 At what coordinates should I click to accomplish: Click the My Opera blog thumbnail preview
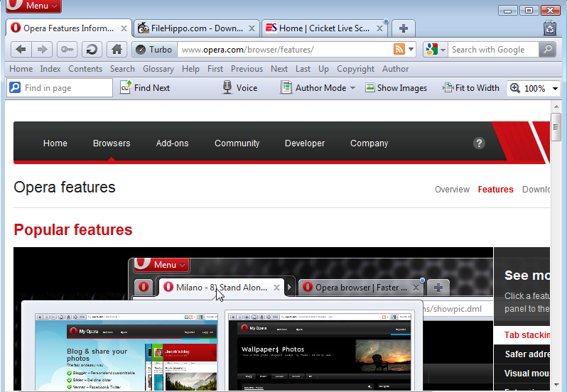click(x=126, y=352)
